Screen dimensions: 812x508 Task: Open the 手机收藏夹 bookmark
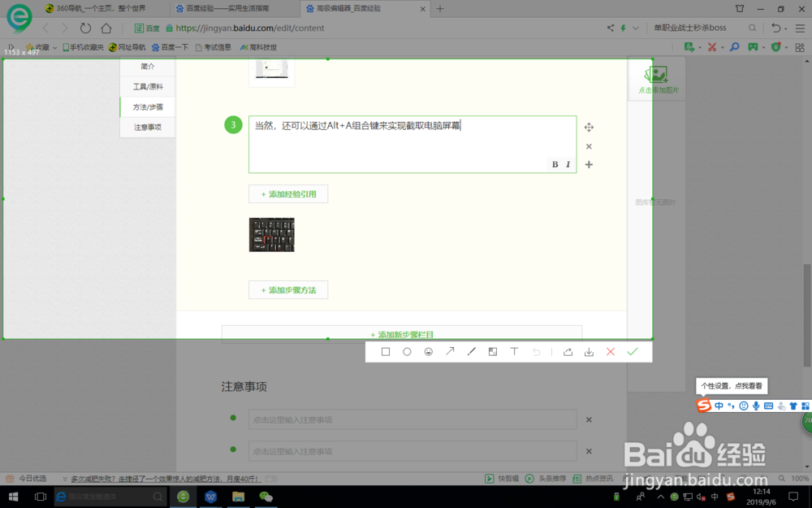[x=83, y=47]
